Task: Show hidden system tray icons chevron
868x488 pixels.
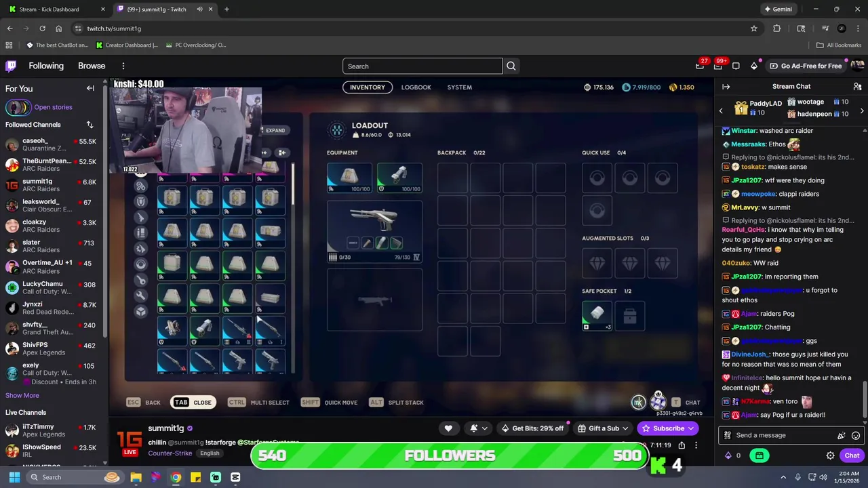Action: click(x=783, y=477)
